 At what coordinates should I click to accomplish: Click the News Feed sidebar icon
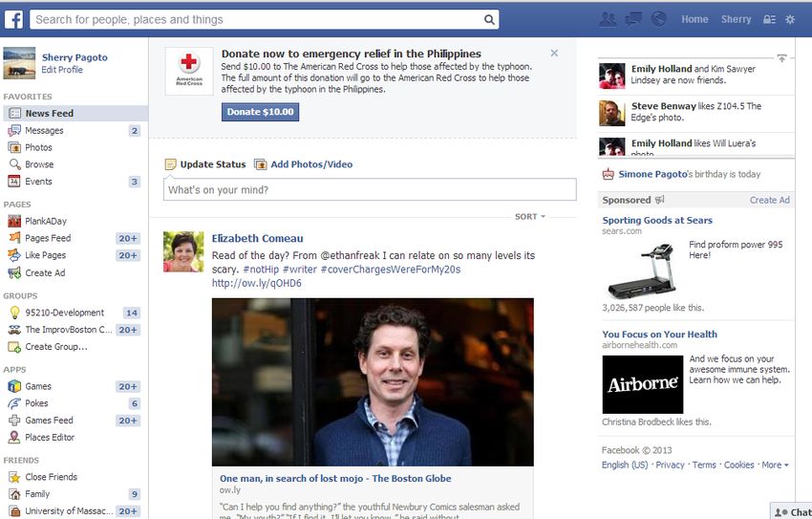pos(15,114)
